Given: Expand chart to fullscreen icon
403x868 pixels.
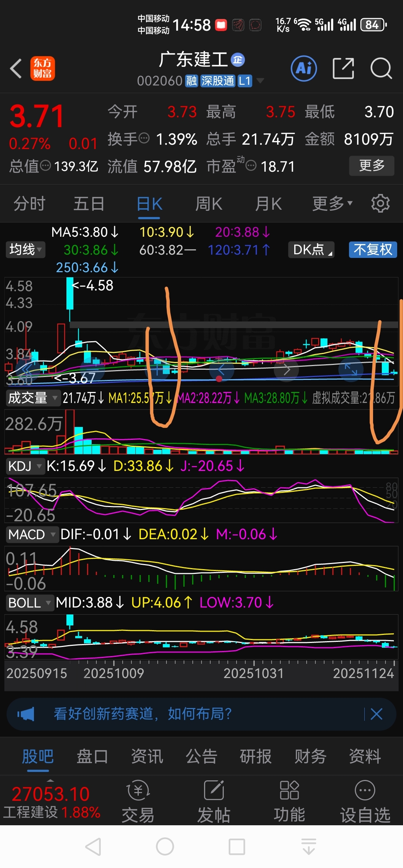Looking at the screenshot, I should 351,369.
